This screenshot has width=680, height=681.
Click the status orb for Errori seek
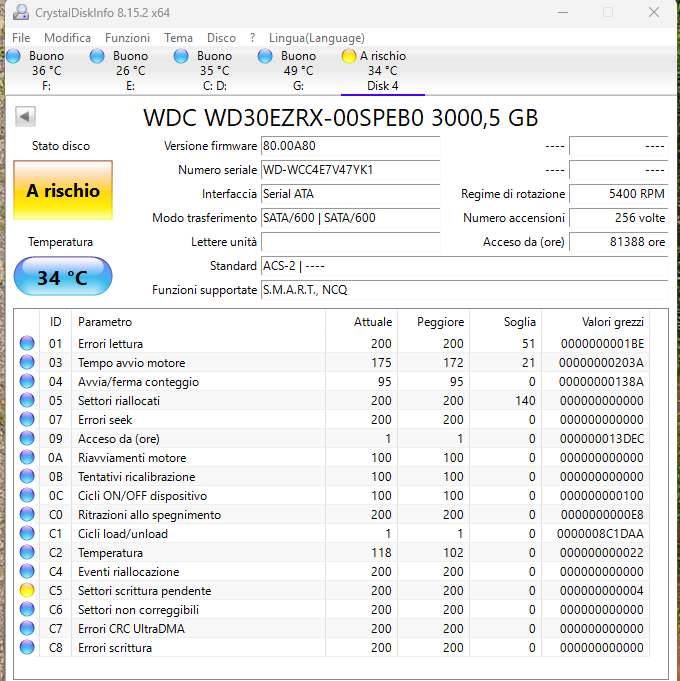click(27, 419)
